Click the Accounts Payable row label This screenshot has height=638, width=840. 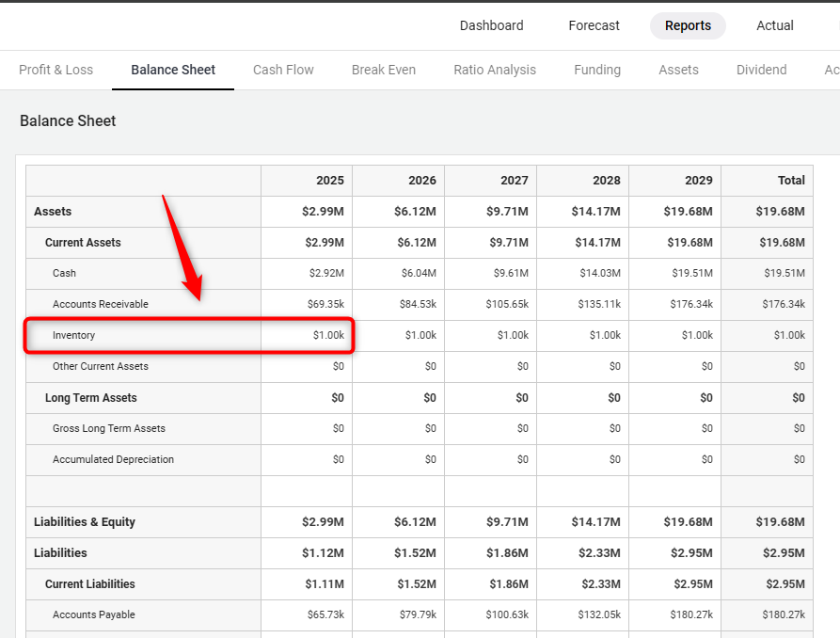click(x=94, y=615)
